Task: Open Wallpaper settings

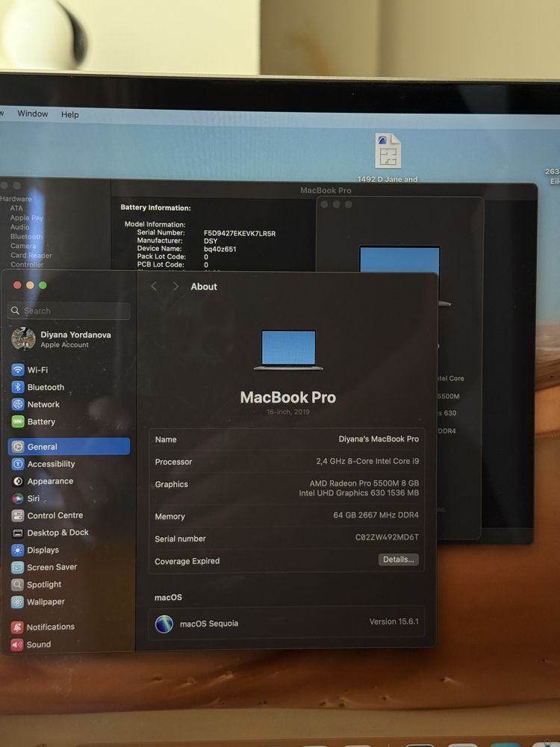Action: pyautogui.click(x=38, y=601)
